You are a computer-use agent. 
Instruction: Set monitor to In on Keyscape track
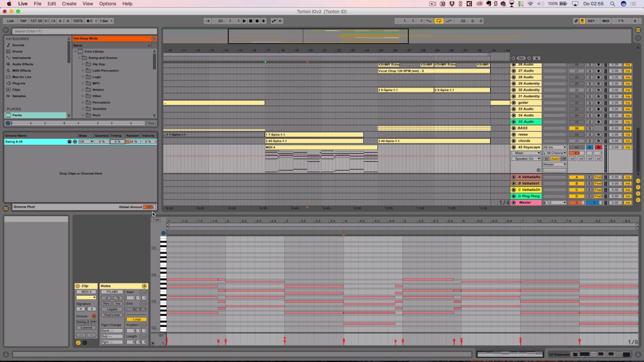(546, 158)
